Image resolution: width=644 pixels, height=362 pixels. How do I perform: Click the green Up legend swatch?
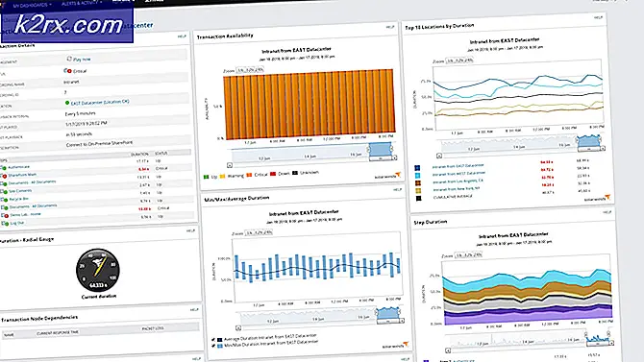207,177
